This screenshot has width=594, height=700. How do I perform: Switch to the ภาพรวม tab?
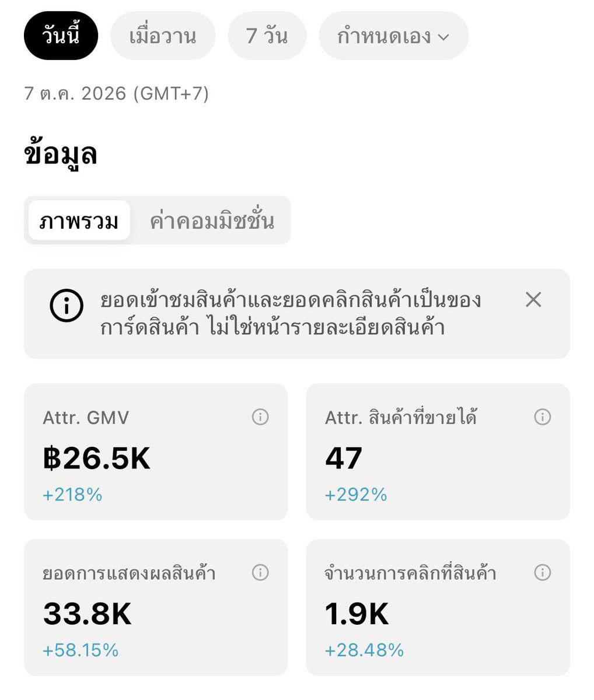click(x=79, y=220)
